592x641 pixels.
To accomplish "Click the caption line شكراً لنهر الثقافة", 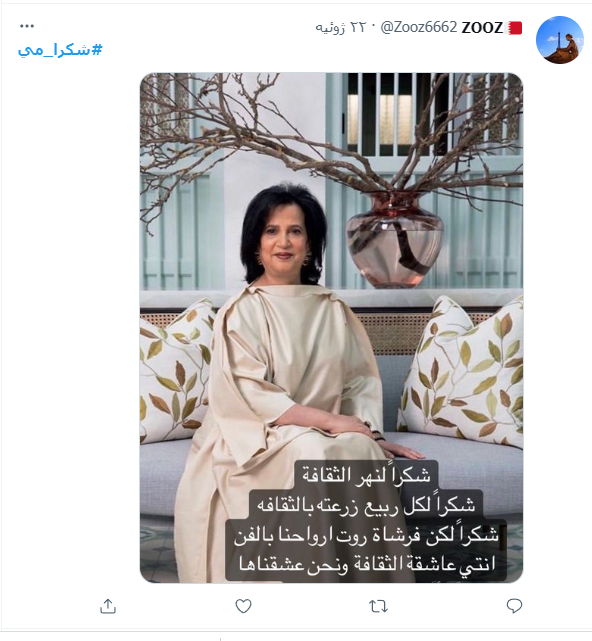I will coord(366,475).
